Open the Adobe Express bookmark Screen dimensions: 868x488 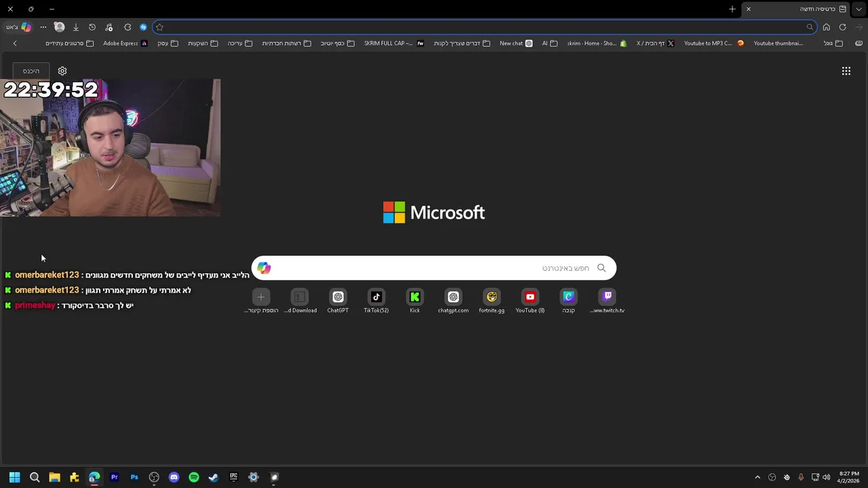[x=125, y=43]
